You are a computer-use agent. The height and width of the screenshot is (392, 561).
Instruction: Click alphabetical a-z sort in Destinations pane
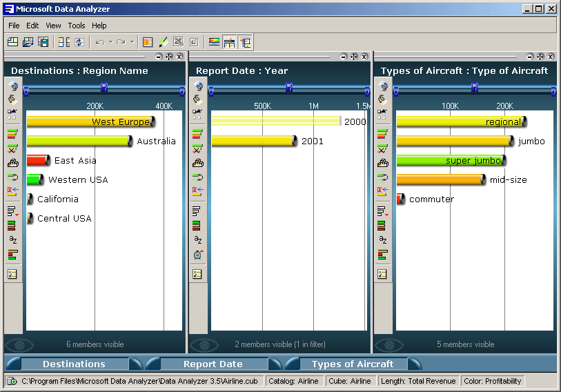pyautogui.click(x=13, y=240)
